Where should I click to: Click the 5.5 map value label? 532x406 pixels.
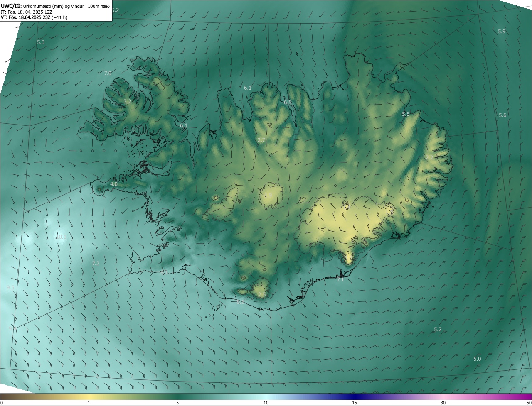(x=406, y=114)
